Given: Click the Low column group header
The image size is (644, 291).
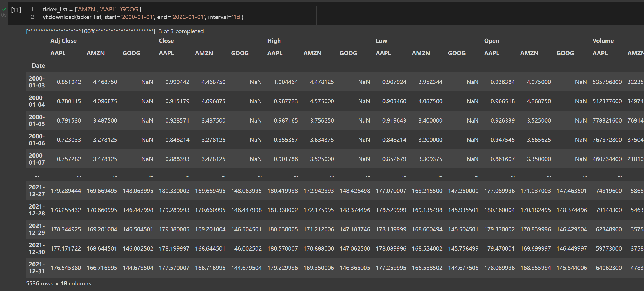Looking at the screenshot, I should [381, 41].
